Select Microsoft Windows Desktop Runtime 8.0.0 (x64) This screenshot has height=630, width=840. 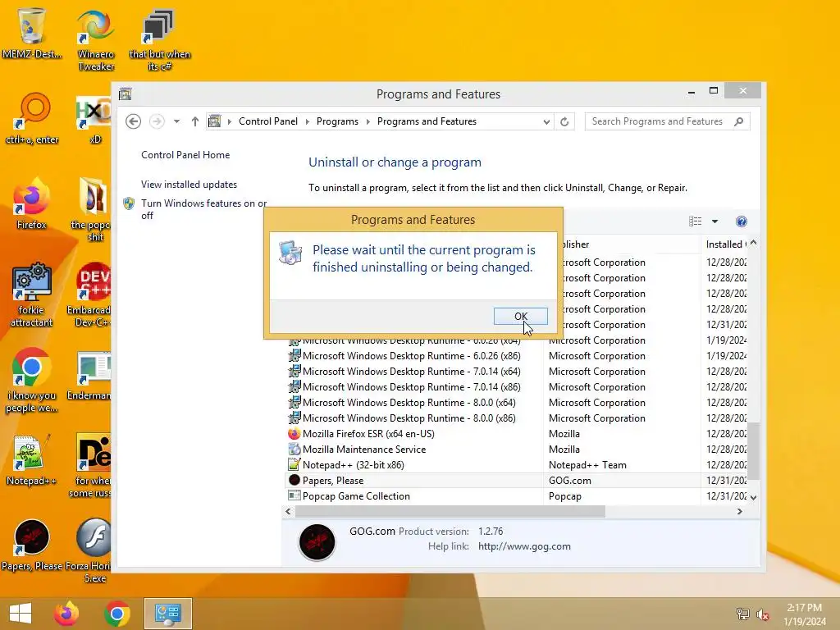click(x=409, y=402)
